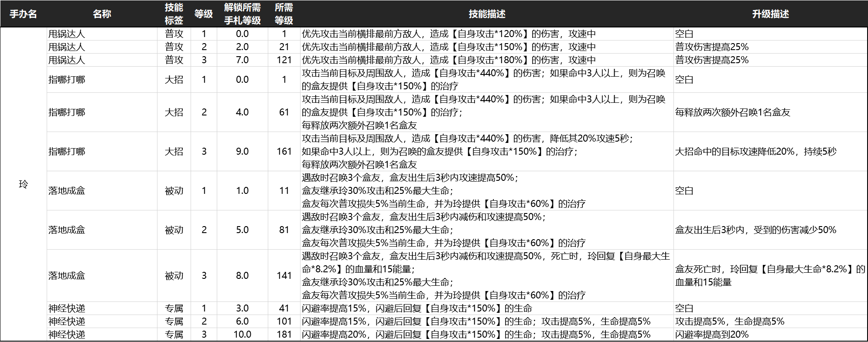868x342 pixels.
Task: Select the unlock level "9.0" cell
Action: pos(242,152)
